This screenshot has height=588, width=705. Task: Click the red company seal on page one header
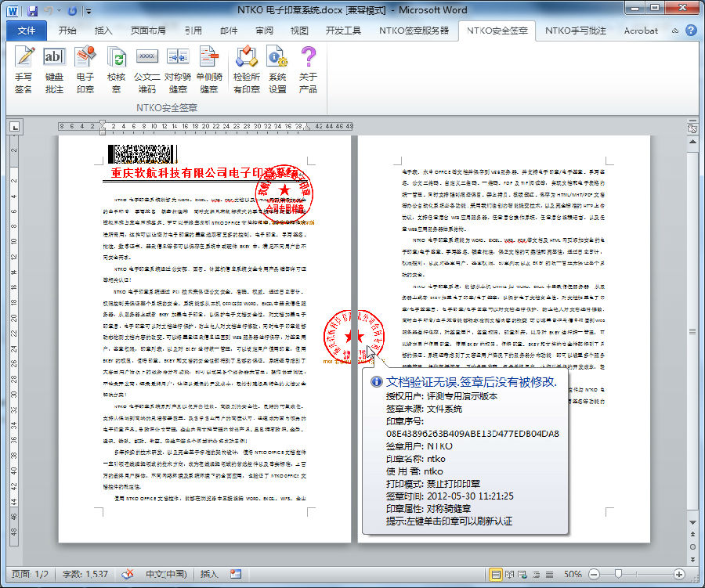coord(284,193)
